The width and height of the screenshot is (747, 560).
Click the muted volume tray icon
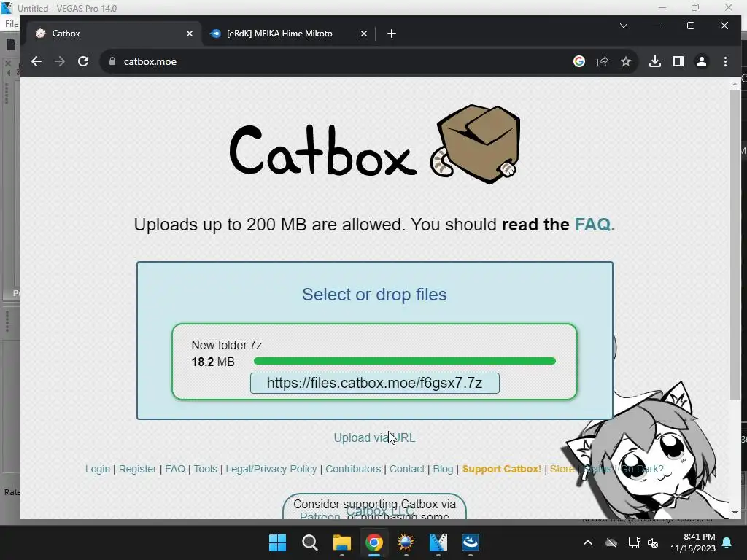pyautogui.click(x=653, y=542)
